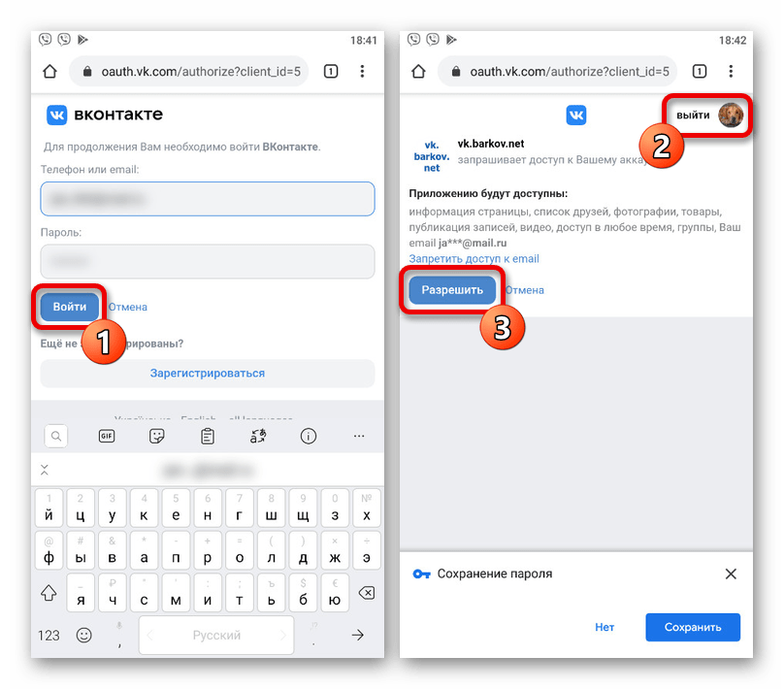
Task: Tap keyboard search magnifier icon
Action: tap(56, 436)
